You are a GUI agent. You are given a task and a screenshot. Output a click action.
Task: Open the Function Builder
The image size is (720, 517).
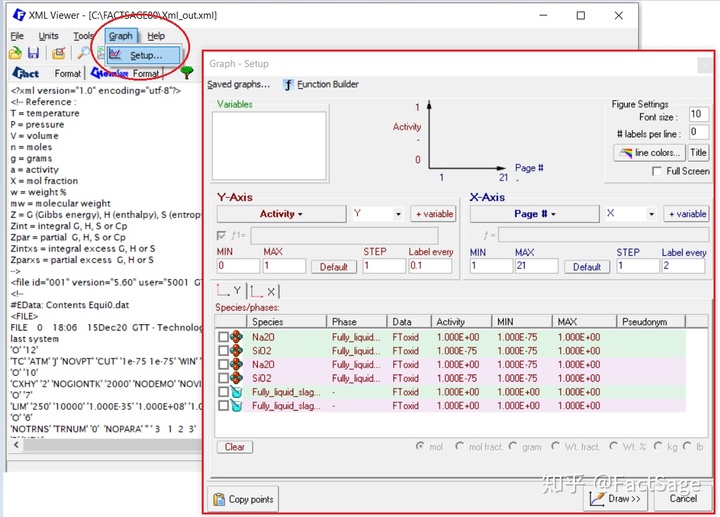321,84
